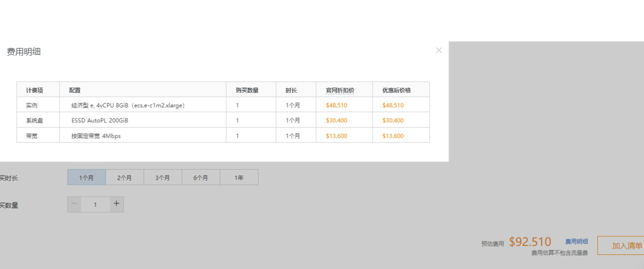The width and height of the screenshot is (644, 269).
Task: Click the 配置 column header
Action: pyautogui.click(x=75, y=90)
